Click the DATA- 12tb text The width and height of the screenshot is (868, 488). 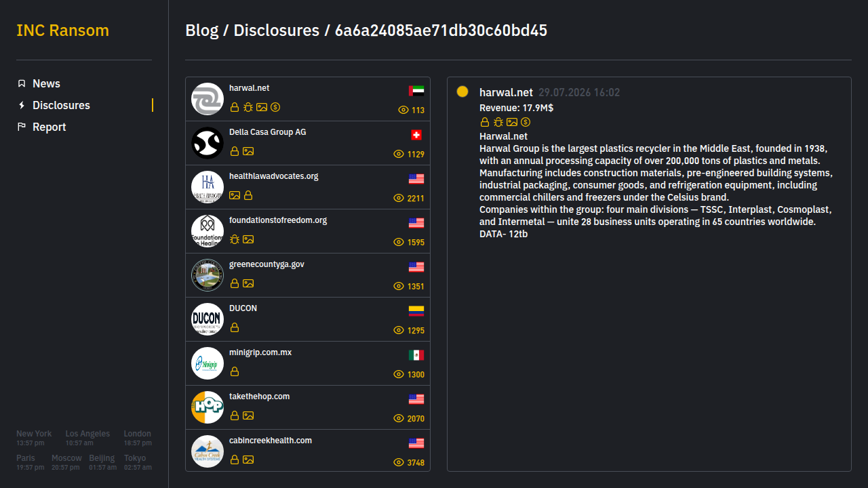pos(504,234)
